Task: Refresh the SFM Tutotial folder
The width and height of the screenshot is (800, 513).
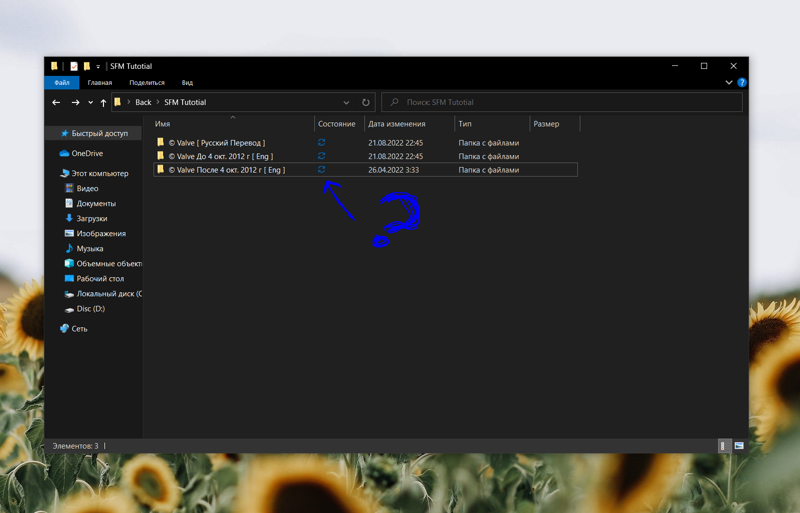Action: coord(366,102)
